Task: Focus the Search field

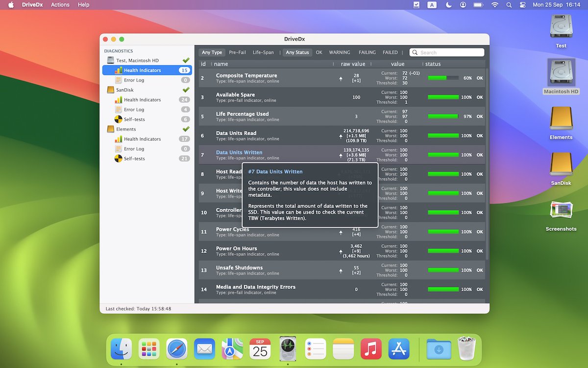Action: (x=447, y=53)
